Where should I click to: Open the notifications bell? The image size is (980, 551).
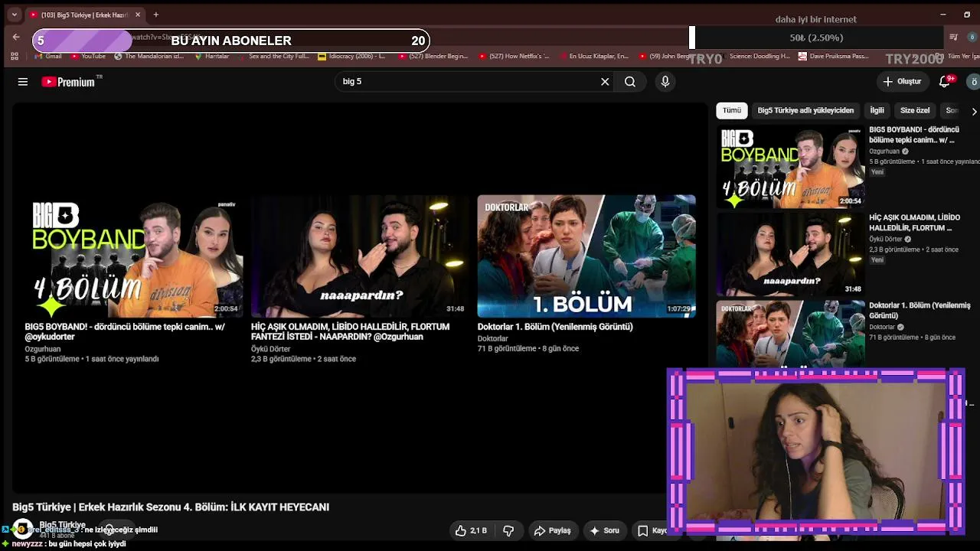tap(945, 81)
